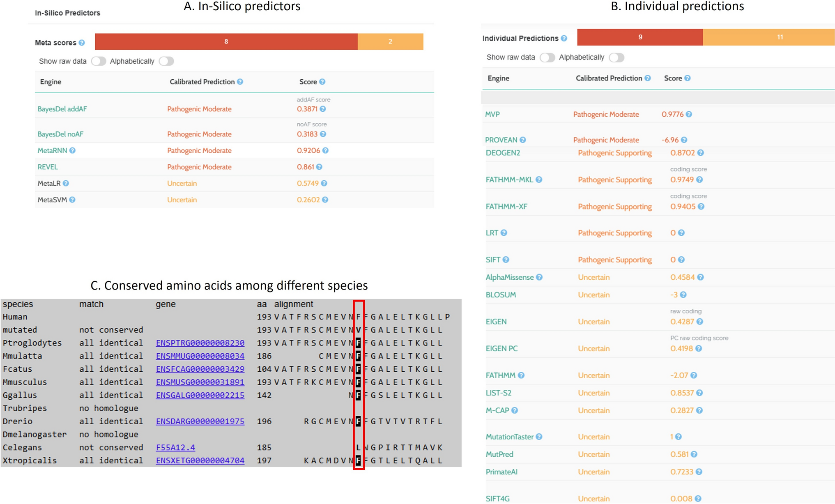Screen dimensions: 835x504
Task: Click info icon next to REVEL score 0.861
Action: tap(319, 167)
